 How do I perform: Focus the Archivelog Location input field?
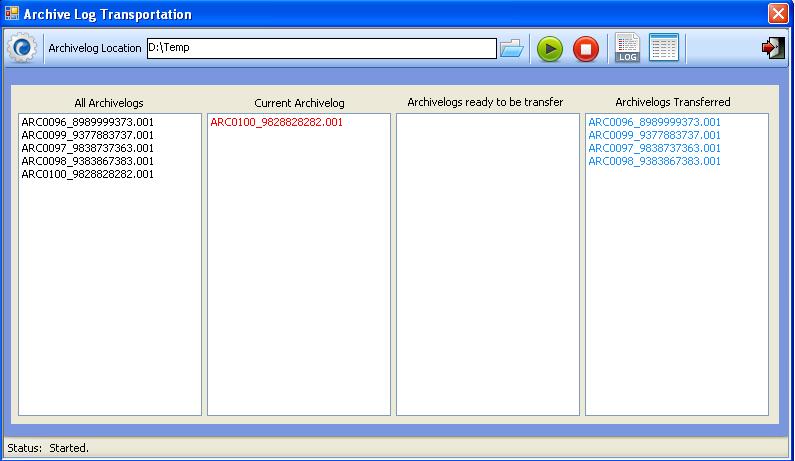321,48
